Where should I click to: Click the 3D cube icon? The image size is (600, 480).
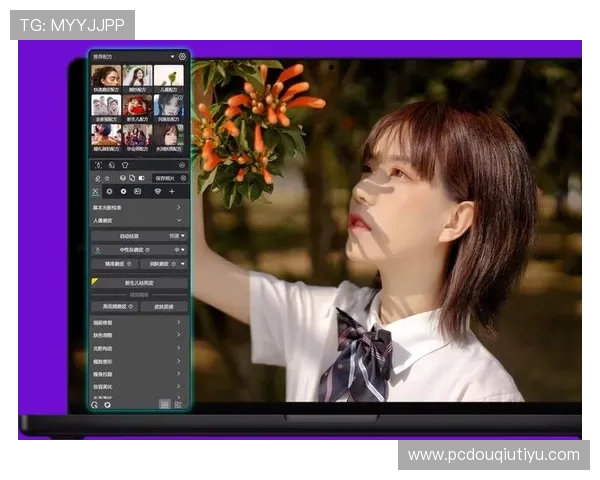coord(122,178)
